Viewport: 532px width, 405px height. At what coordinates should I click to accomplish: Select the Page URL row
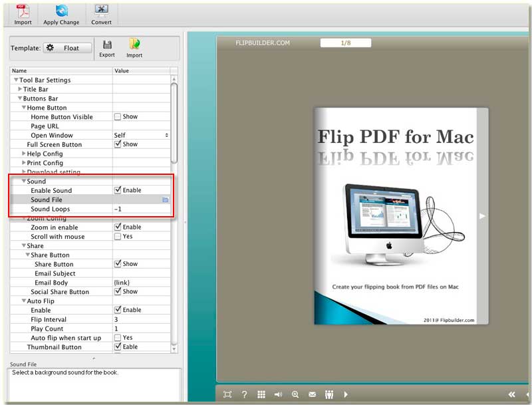pyautogui.click(x=90, y=126)
